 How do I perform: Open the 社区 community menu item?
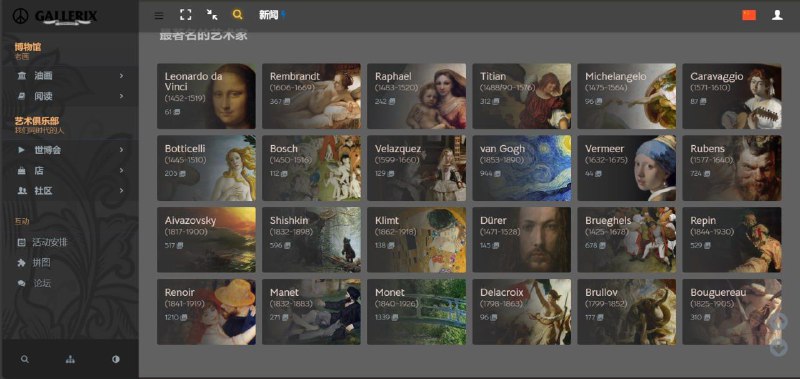pos(44,191)
